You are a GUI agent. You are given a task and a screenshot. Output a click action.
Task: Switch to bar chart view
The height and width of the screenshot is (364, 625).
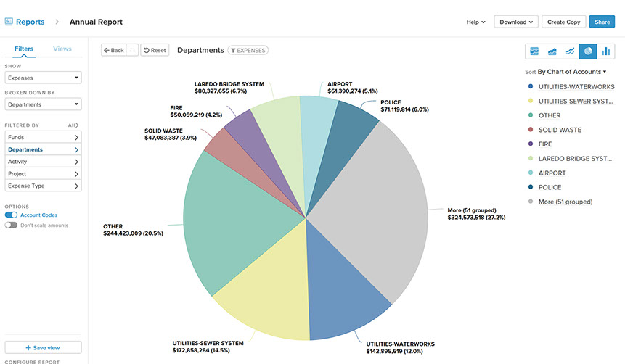coord(606,51)
